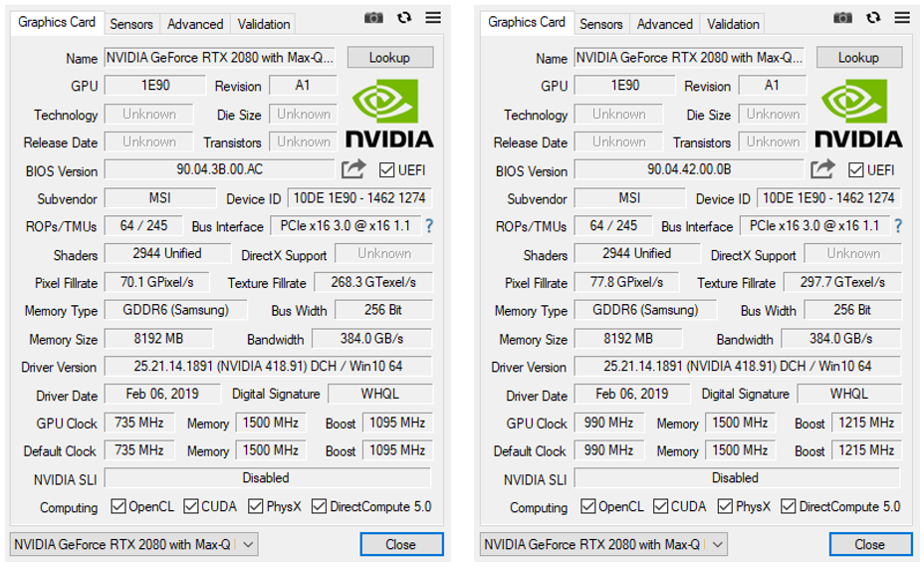The image size is (924, 568).
Task: Select Graphics Card tab in left window
Action: point(57,22)
